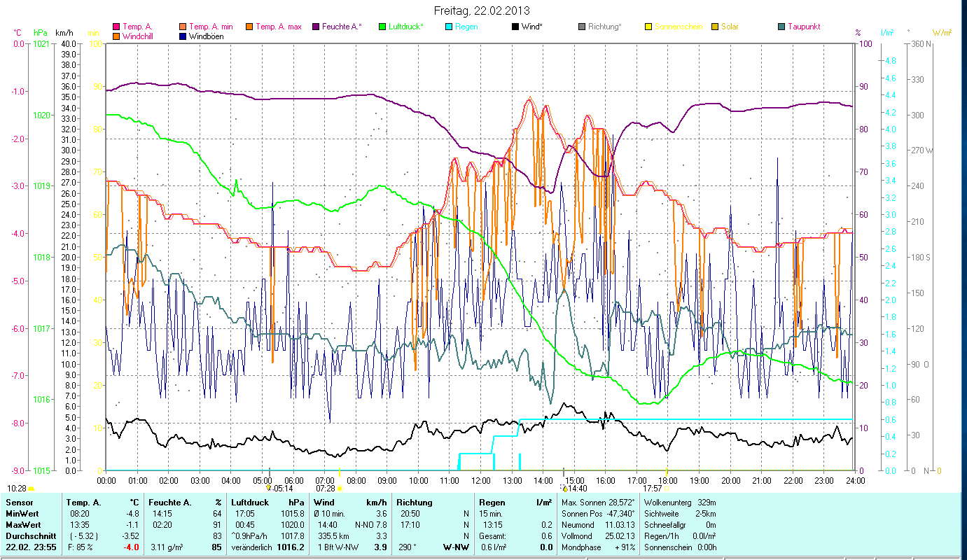Click the chart title Freitag, 22.02.2013
Viewport: 967px width, 560px height.
(x=482, y=10)
